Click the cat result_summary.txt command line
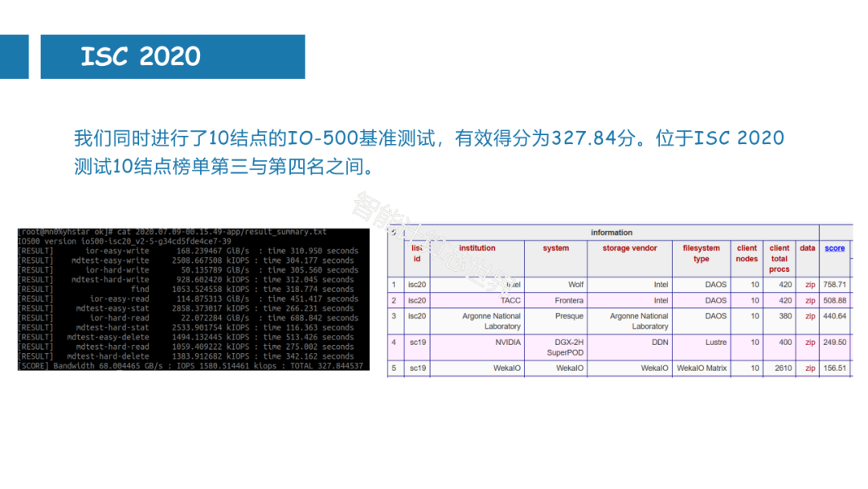 [172, 232]
